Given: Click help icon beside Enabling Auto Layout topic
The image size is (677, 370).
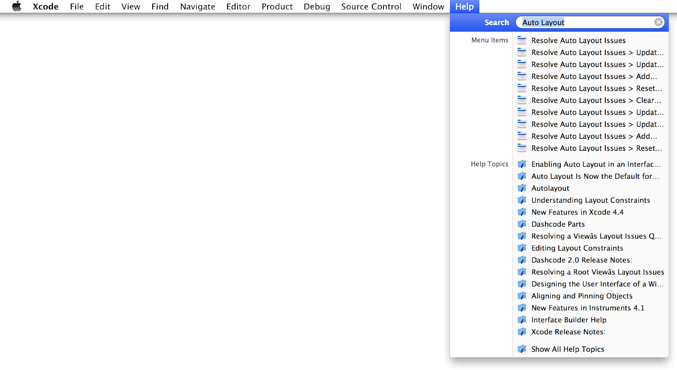Looking at the screenshot, I should [x=522, y=164].
